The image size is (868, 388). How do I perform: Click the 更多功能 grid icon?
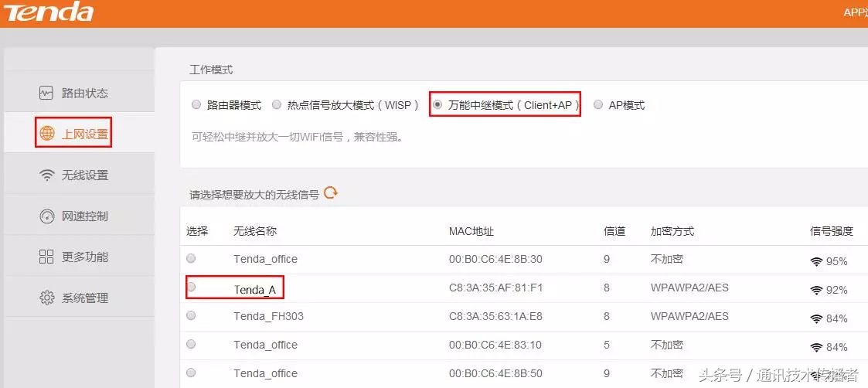coord(46,257)
